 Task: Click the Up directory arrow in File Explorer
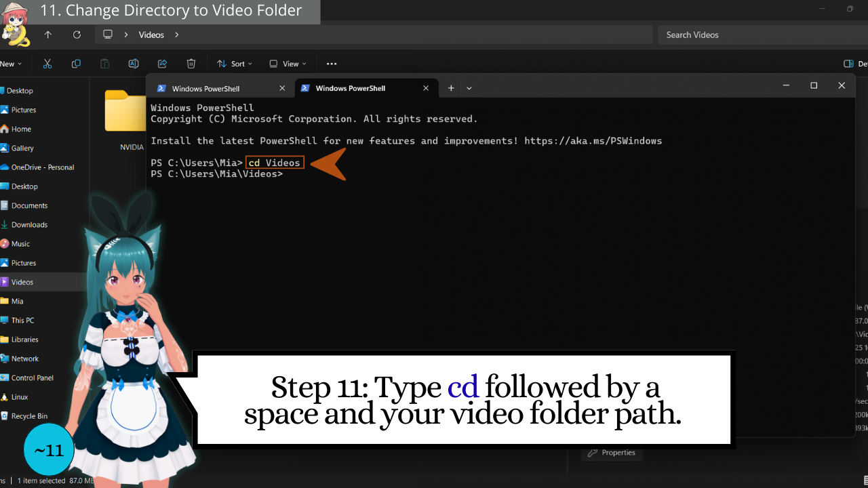[47, 35]
